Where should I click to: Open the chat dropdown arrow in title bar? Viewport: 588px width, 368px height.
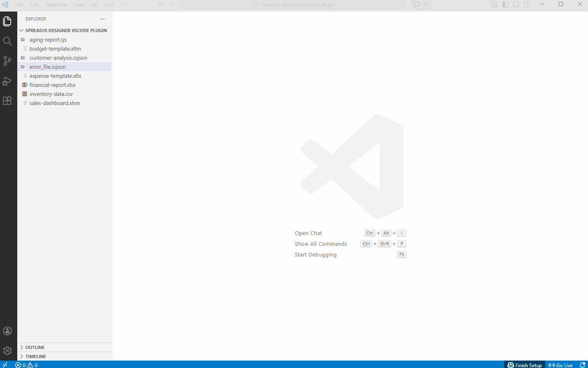[x=426, y=5]
